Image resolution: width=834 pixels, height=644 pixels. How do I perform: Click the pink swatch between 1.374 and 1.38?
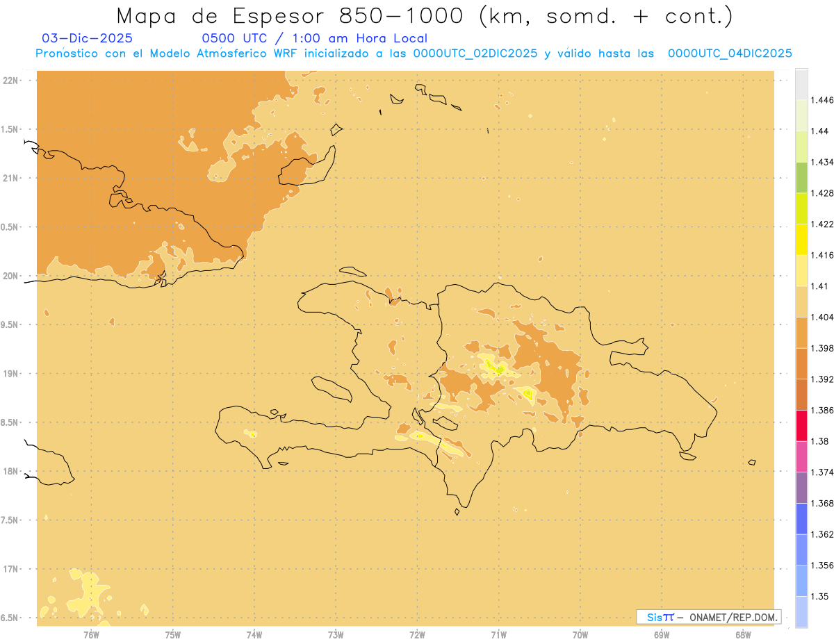(x=801, y=456)
